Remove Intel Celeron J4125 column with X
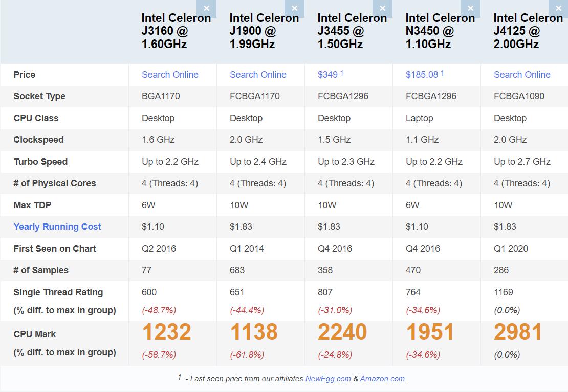Screen dimensions: 568x392 [x=558, y=8]
